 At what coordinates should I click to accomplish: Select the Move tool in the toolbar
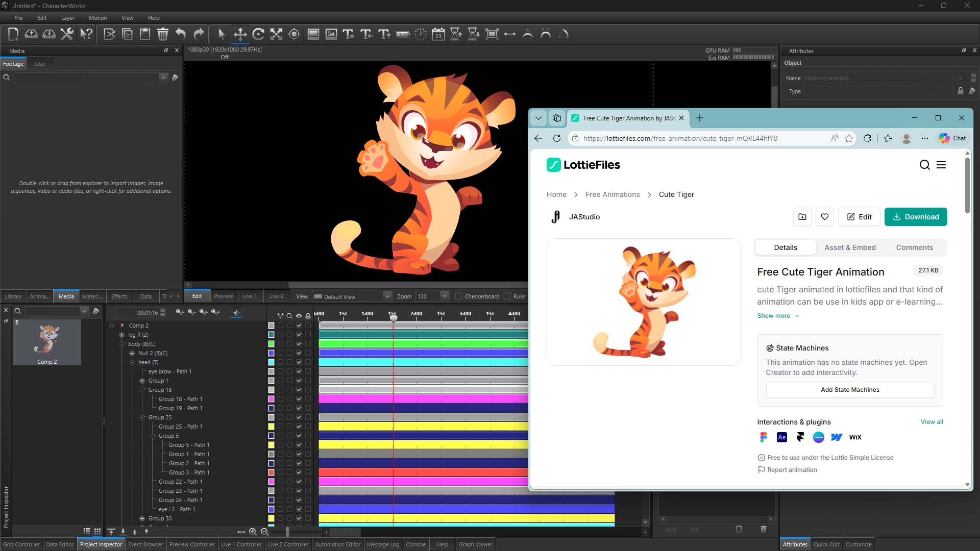click(x=240, y=34)
